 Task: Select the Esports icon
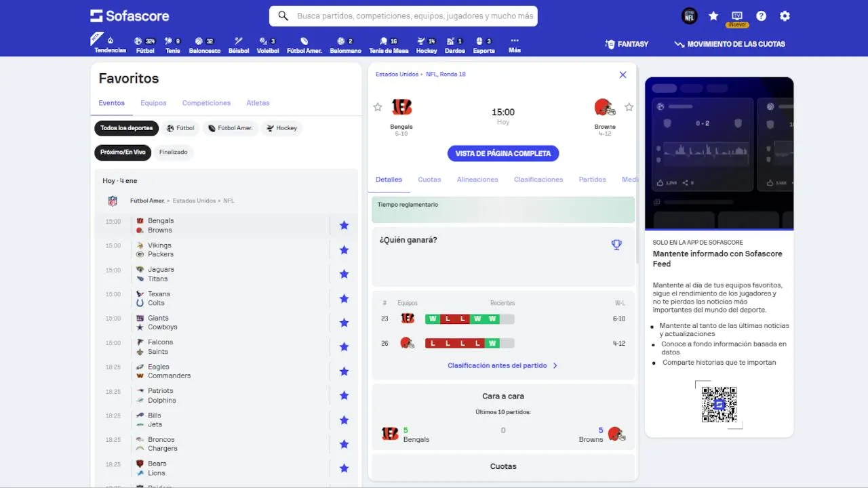click(484, 45)
